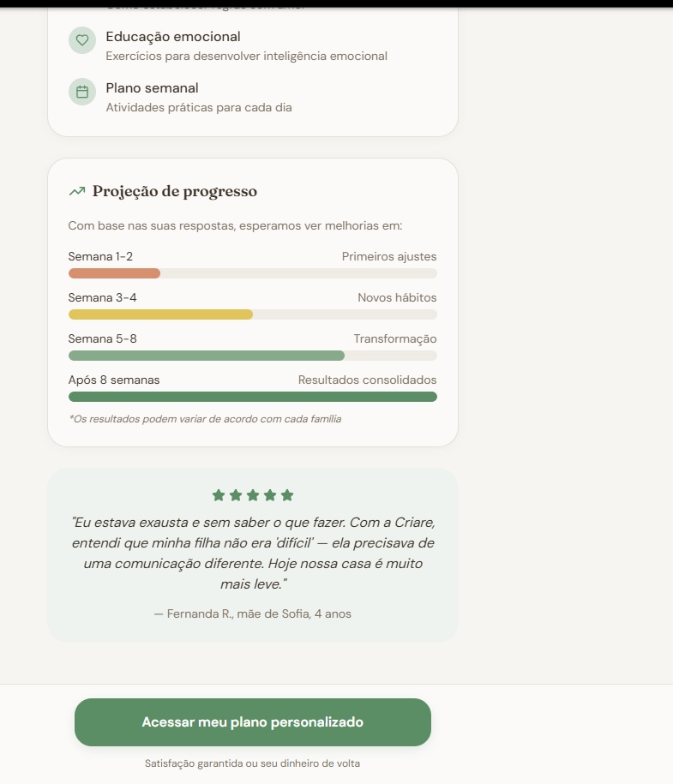This screenshot has height=784, width=673.
Task: Select the Educação emocional heading
Action: (173, 37)
